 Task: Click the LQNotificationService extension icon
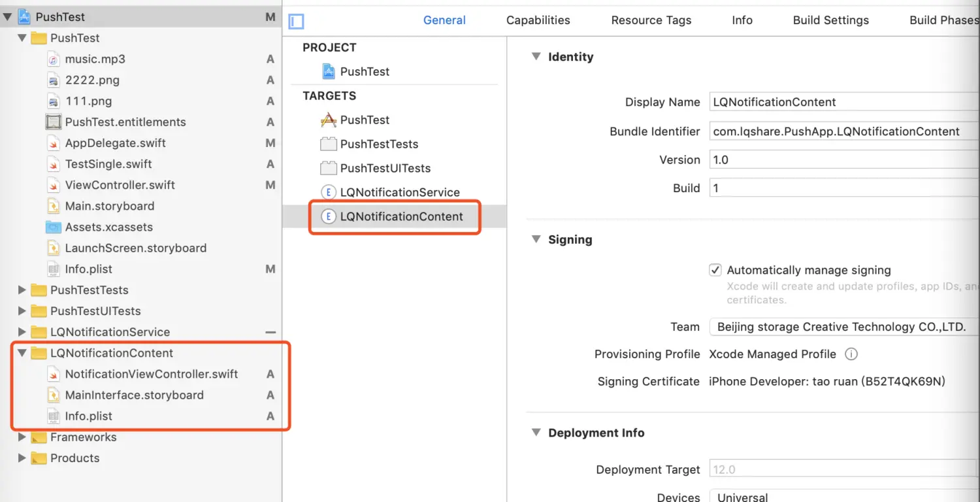tap(328, 192)
